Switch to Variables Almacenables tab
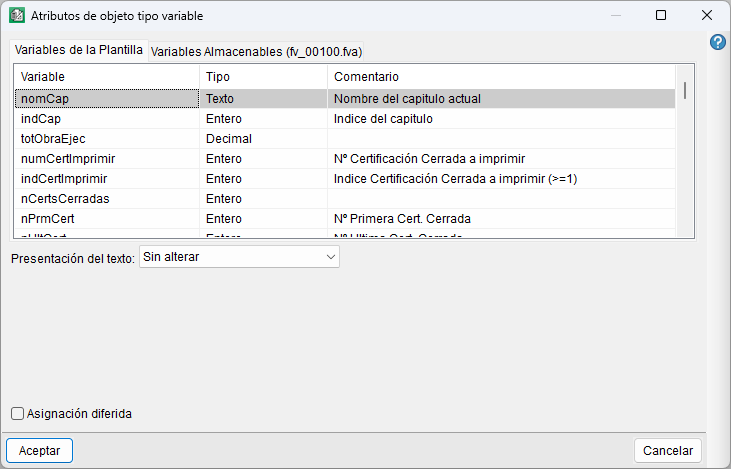This screenshot has height=469, width=731. pos(256,51)
